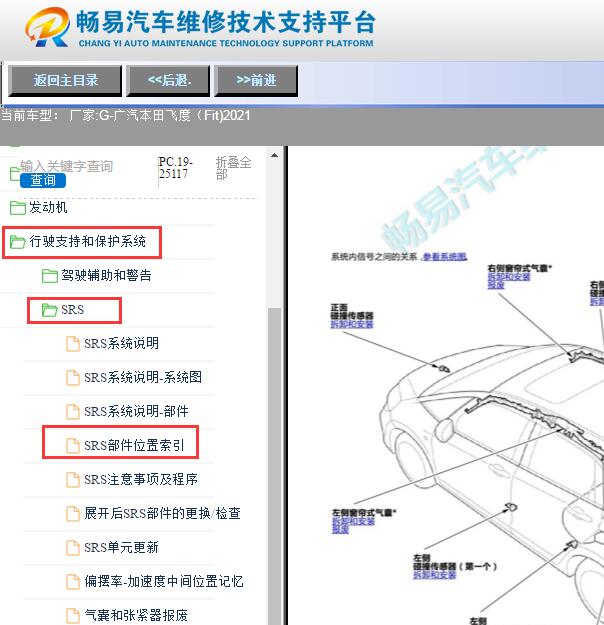Screen dimensions: 604x625
Task: Select the 驾驶辅助和警告 tree label
Action: pos(106,275)
